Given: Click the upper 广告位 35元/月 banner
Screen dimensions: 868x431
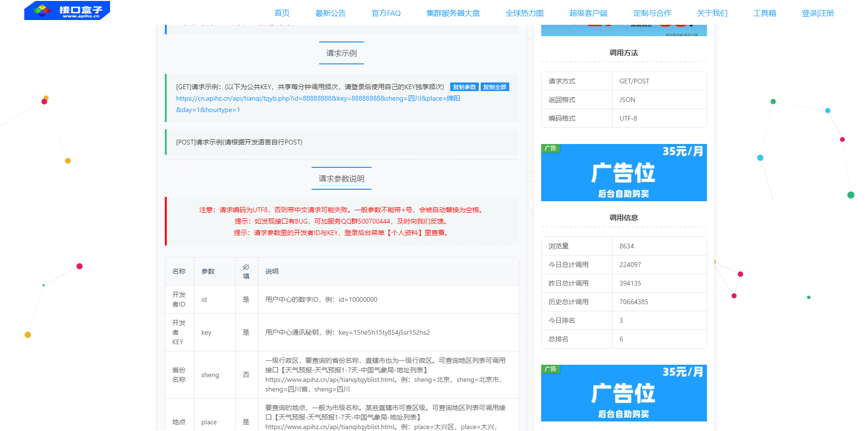Looking at the screenshot, I should click(x=624, y=173).
